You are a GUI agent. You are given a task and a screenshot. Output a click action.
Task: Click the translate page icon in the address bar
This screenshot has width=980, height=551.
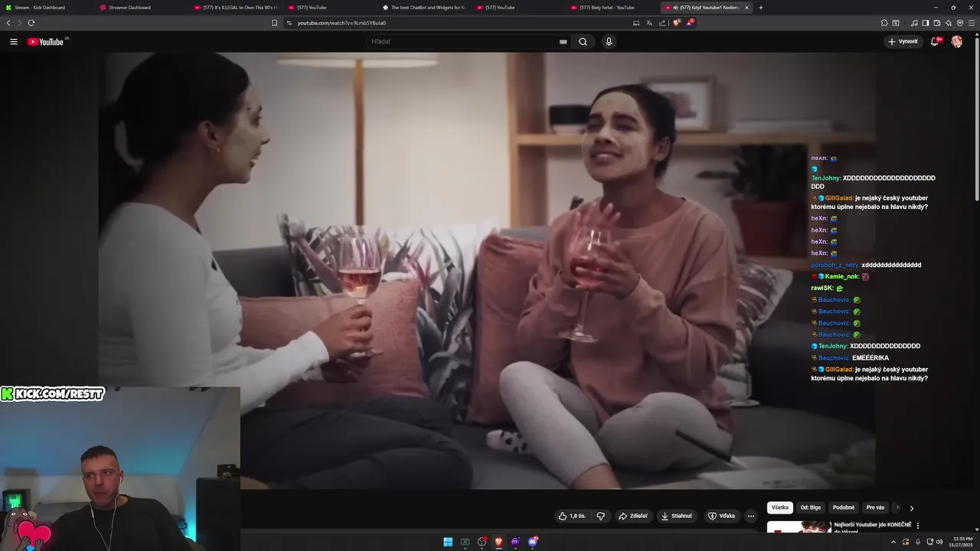pos(649,23)
